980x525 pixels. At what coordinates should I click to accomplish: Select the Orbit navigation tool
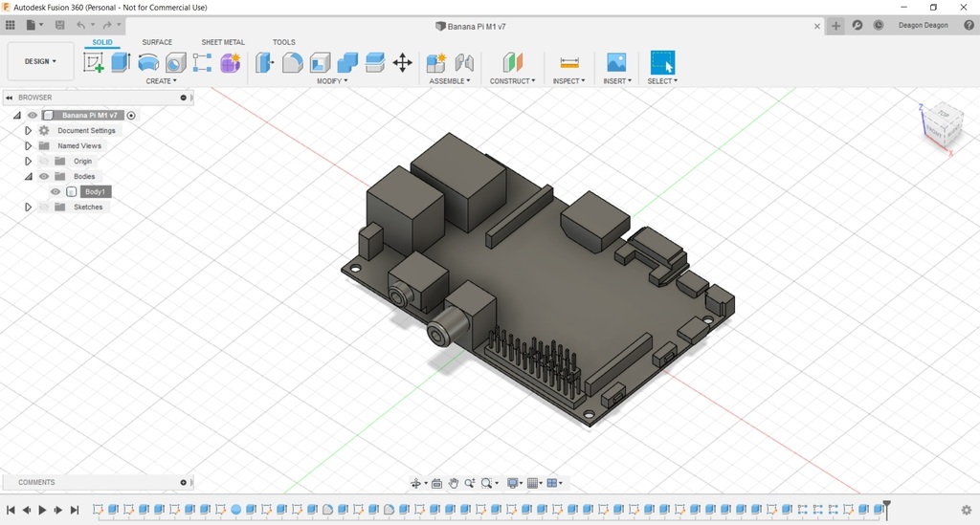tap(415, 483)
